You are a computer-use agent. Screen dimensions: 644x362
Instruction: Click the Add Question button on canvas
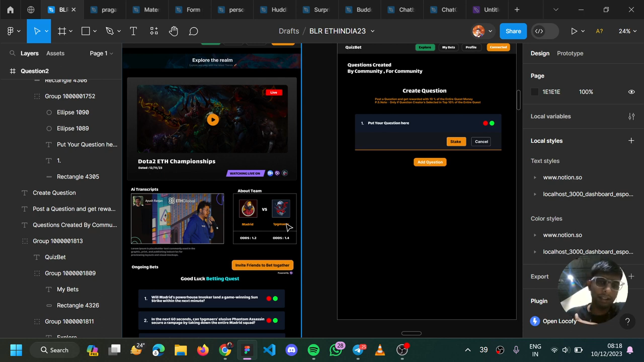click(430, 162)
